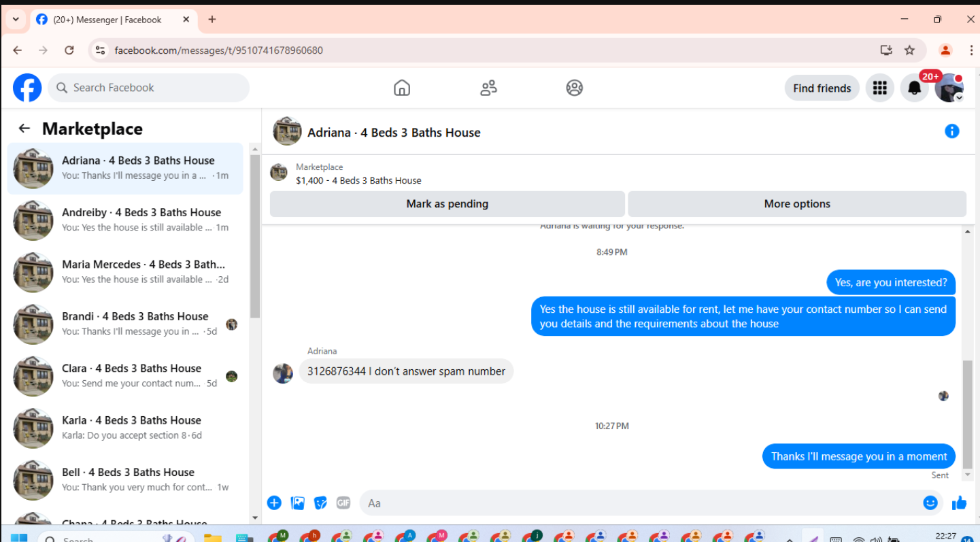
Task: Open the Home feed icon
Action: pos(402,88)
